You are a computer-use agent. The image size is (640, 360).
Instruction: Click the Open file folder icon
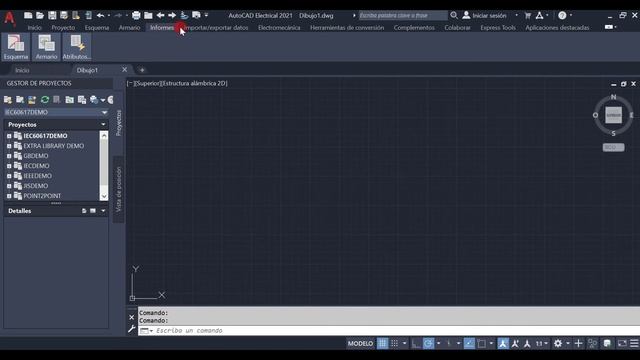40,16
